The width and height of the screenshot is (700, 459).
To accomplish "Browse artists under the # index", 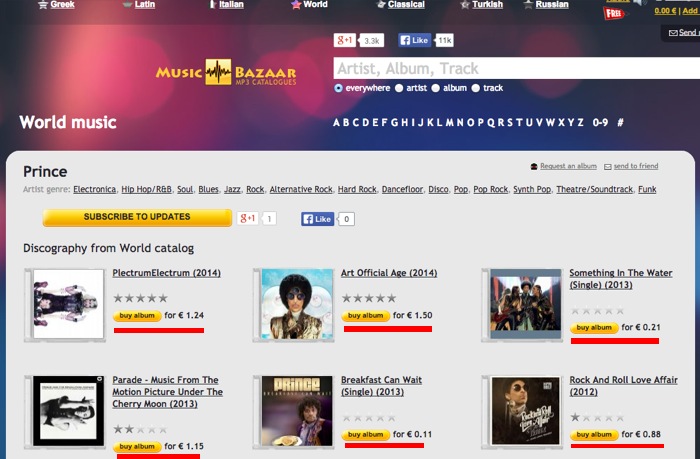I will pos(621,122).
